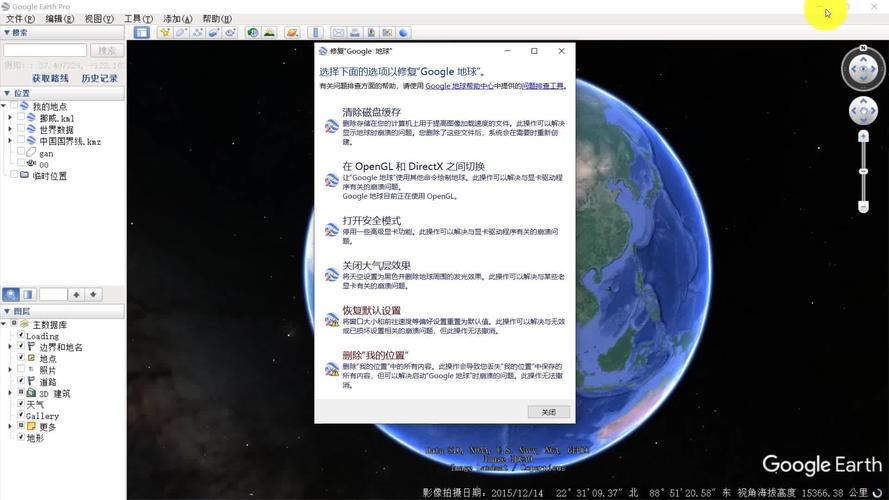Expand the 挪威.kml tree node

pos(10,117)
